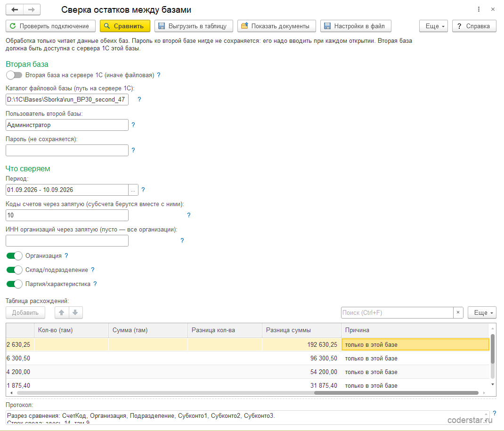This screenshot has width=504, height=431.
Task: Click help icon beside file base catalog
Action: click(x=139, y=100)
